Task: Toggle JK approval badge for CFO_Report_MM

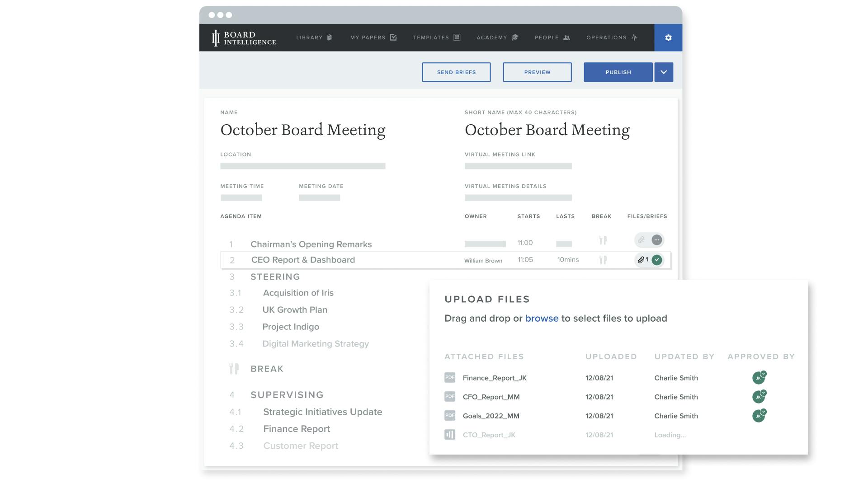Action: coord(759,397)
